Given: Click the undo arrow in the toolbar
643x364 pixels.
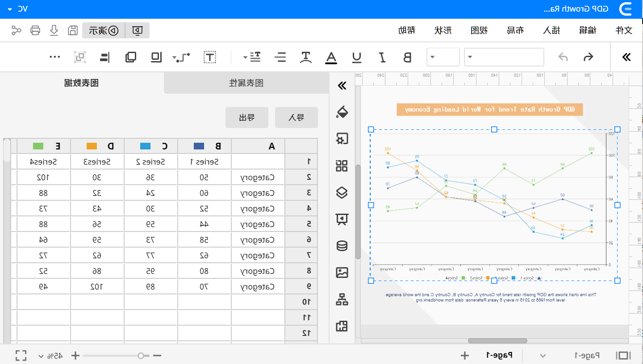Looking at the screenshot, I should tap(589, 57).
